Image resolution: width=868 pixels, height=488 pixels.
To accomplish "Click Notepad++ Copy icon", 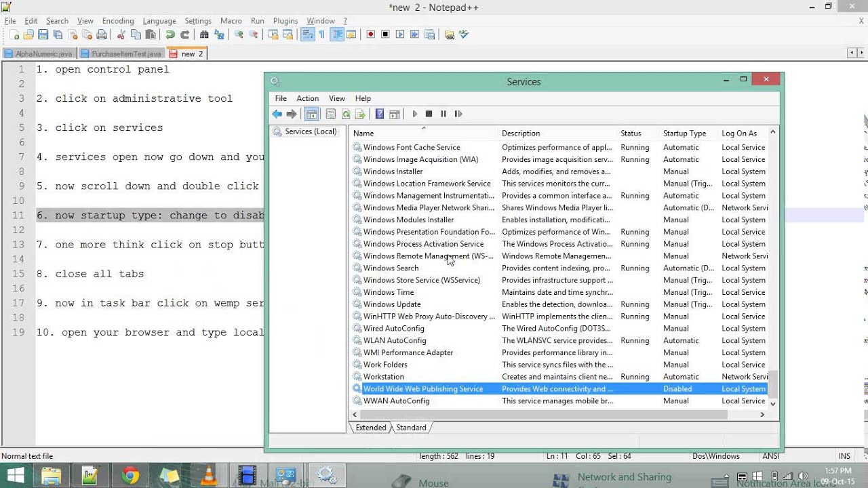I will [136, 35].
